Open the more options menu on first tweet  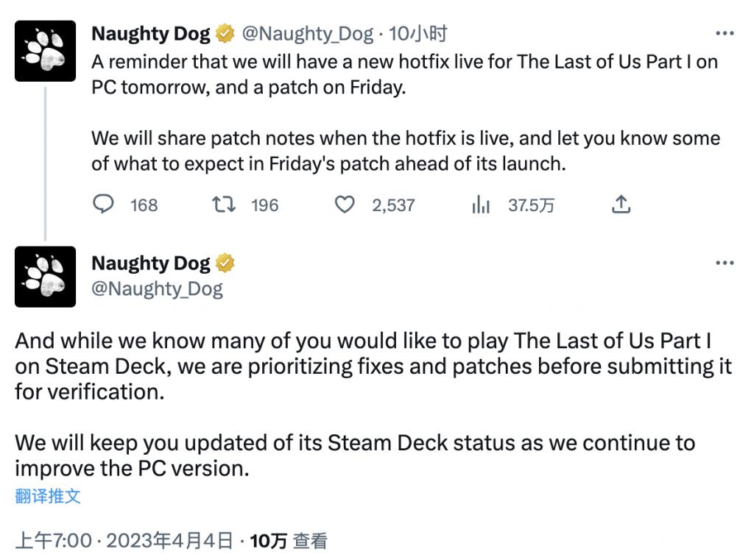pyautogui.click(x=725, y=33)
